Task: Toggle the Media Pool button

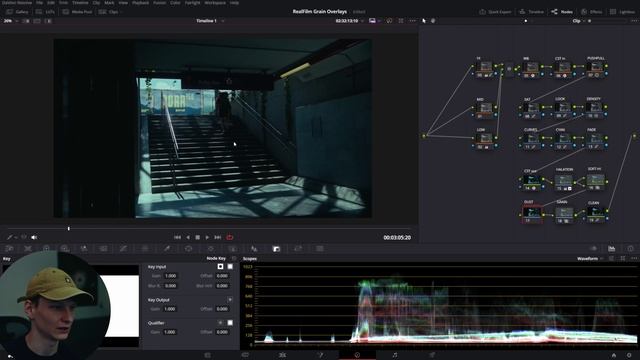Action: click(77, 12)
